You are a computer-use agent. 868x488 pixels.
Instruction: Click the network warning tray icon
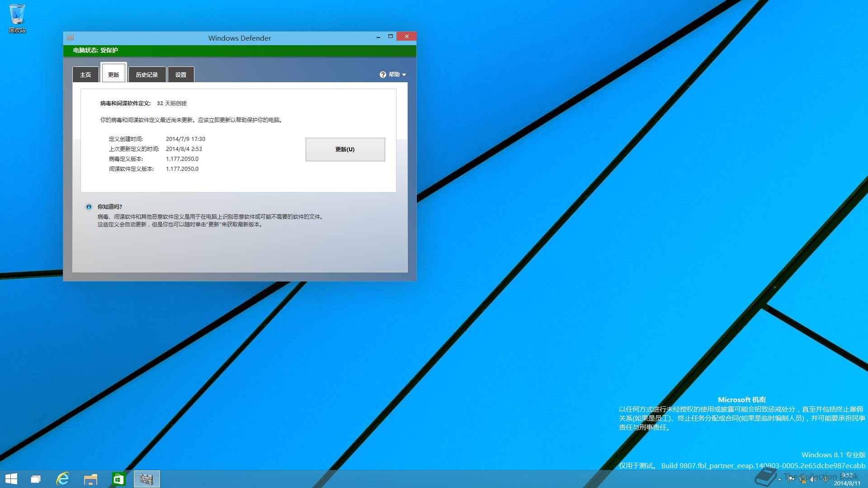[x=802, y=479]
